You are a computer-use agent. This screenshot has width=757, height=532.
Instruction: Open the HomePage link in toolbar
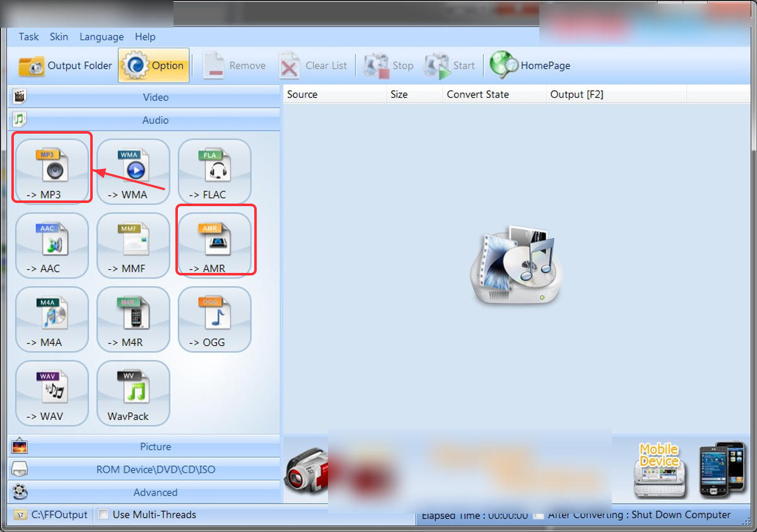(531, 66)
